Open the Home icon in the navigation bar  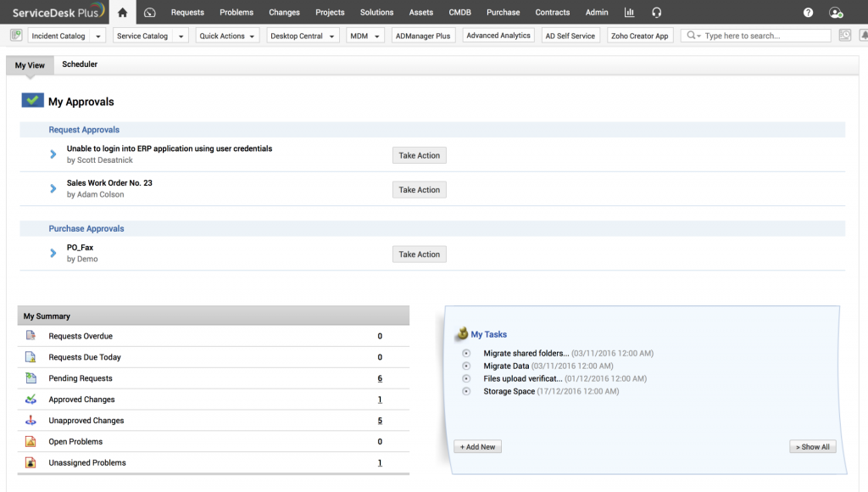[121, 12]
